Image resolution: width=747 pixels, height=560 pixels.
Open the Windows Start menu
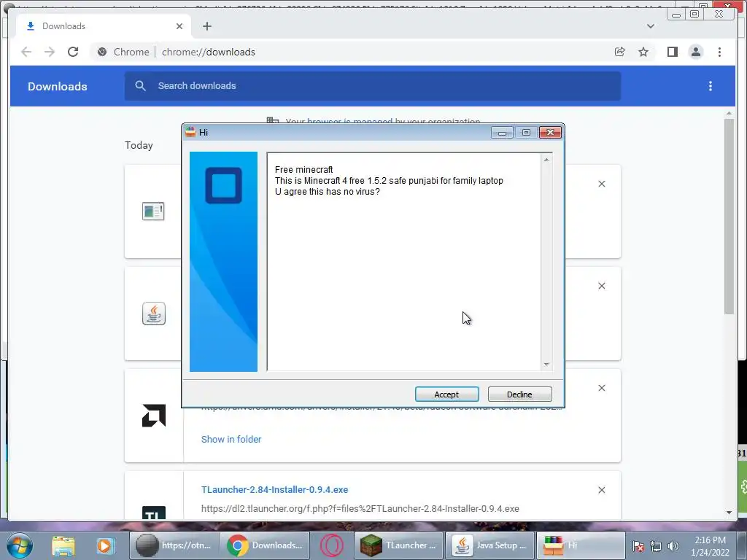(x=20, y=545)
